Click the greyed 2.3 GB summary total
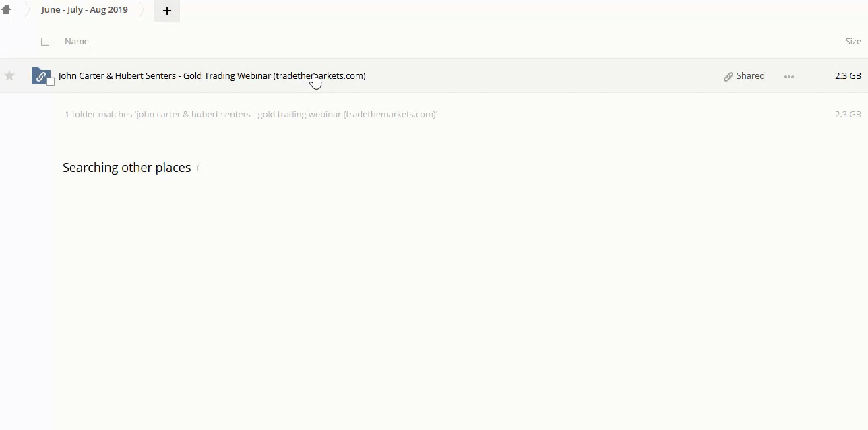This screenshot has height=430, width=868. pos(847,115)
